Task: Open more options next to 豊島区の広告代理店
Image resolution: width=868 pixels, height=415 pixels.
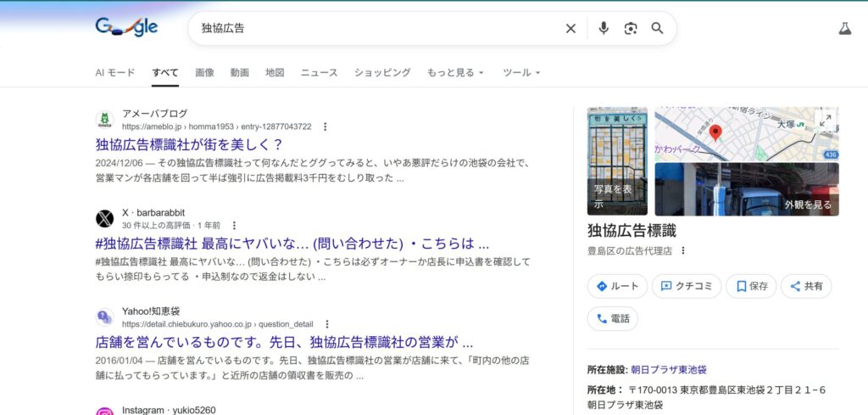Action: [x=683, y=250]
